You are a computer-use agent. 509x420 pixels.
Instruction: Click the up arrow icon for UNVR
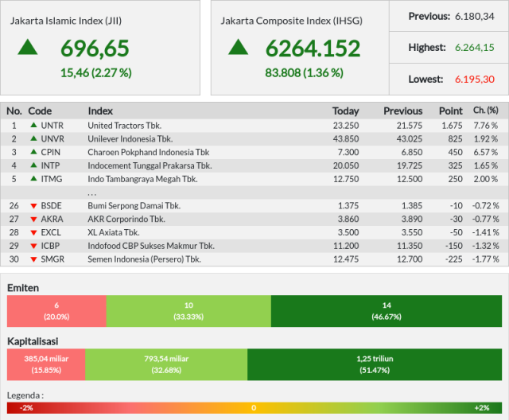pyautogui.click(x=33, y=138)
